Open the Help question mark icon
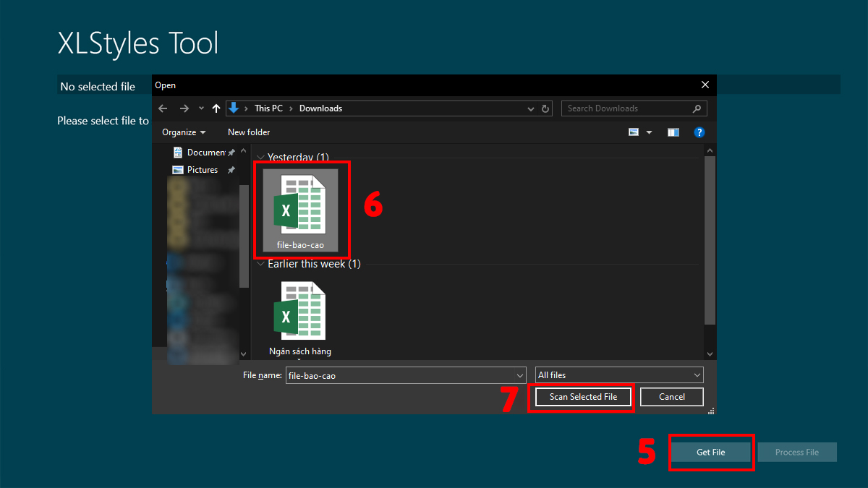 (x=699, y=132)
